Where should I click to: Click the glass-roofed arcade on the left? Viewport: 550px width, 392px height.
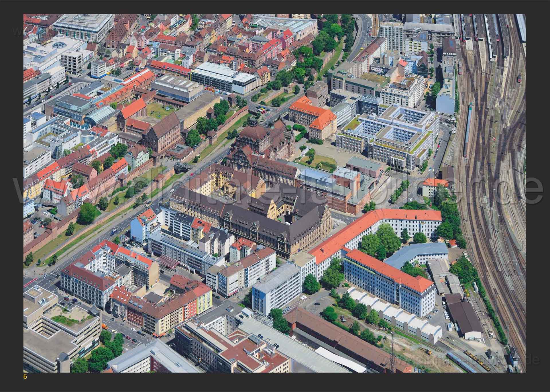[100, 115]
